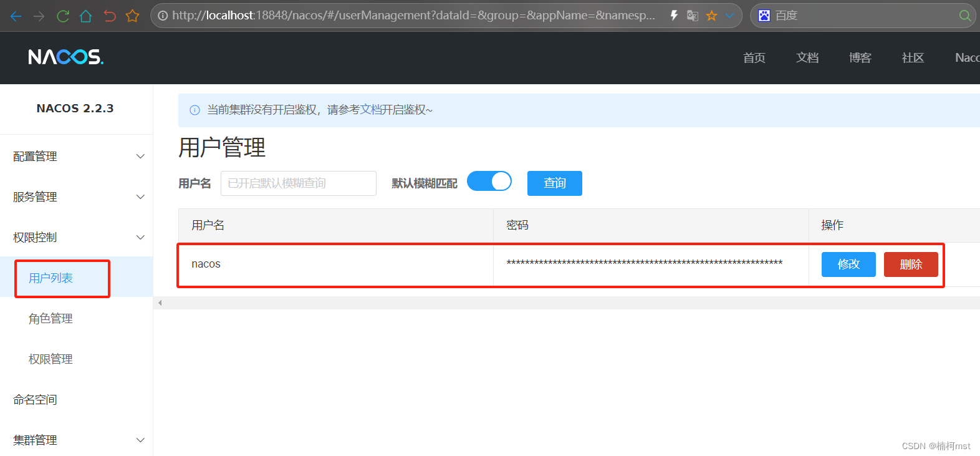Reload the page with the refresh icon

tap(62, 16)
